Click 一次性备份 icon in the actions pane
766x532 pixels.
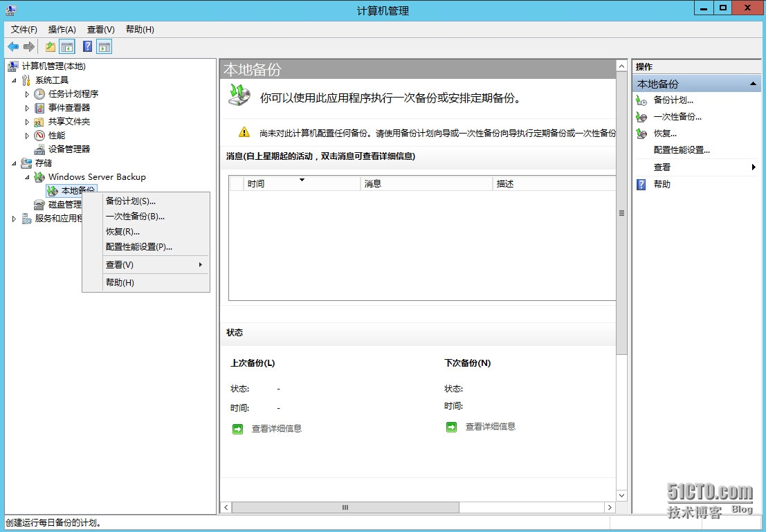641,117
